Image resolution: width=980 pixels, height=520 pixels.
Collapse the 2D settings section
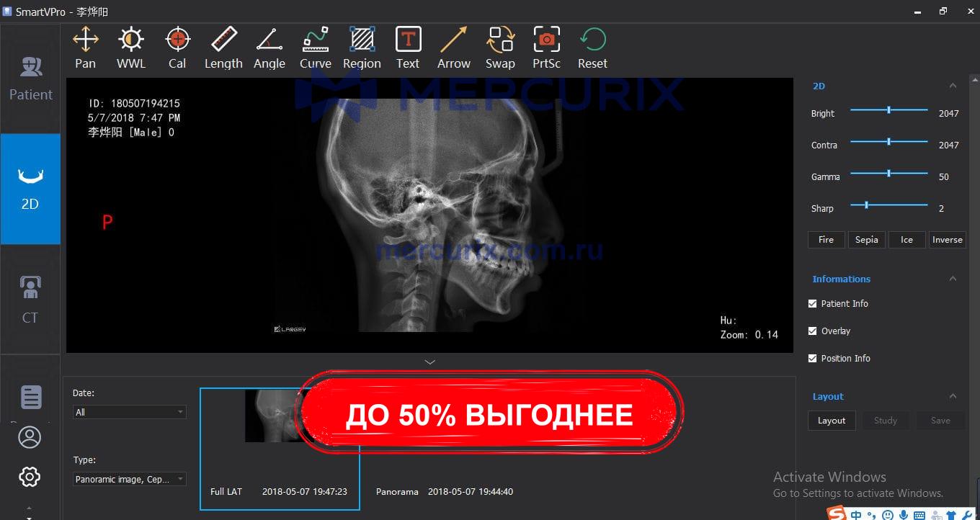pyautogui.click(x=953, y=86)
